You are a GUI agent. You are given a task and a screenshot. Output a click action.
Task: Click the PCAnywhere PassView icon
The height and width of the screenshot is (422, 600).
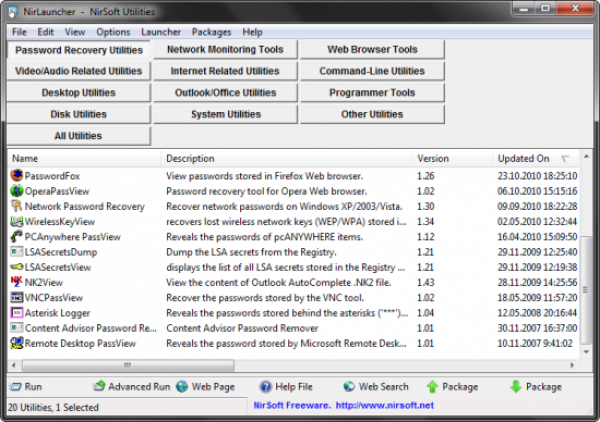coord(16,237)
